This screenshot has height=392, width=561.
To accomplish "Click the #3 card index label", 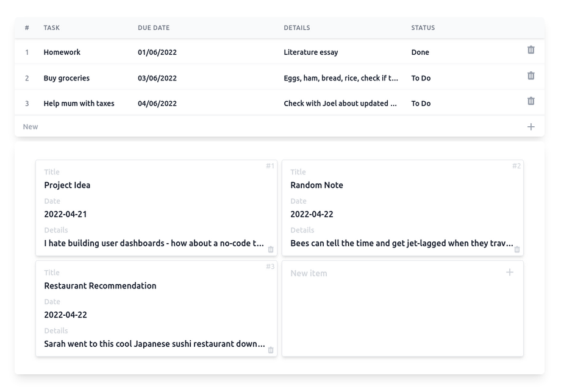I will (270, 266).
